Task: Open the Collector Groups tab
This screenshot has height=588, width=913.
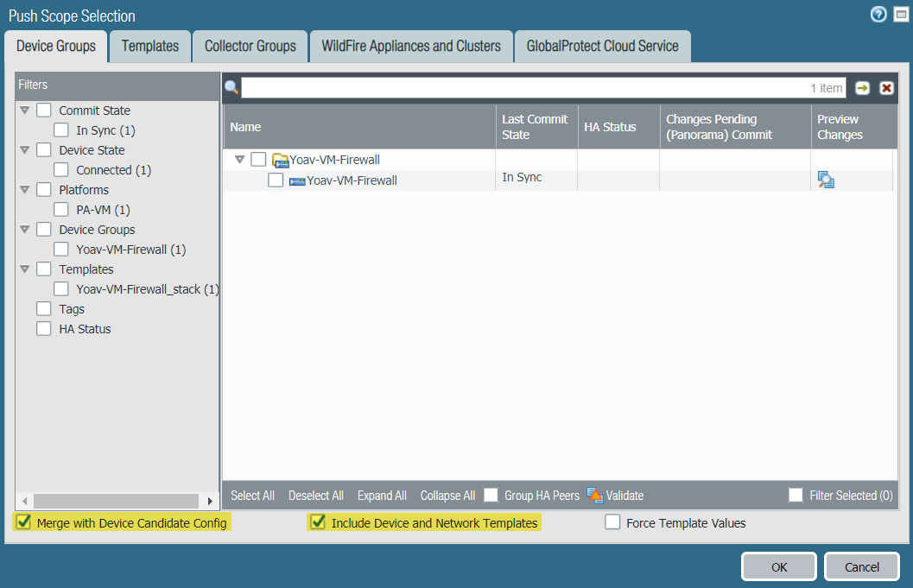Action: click(250, 46)
